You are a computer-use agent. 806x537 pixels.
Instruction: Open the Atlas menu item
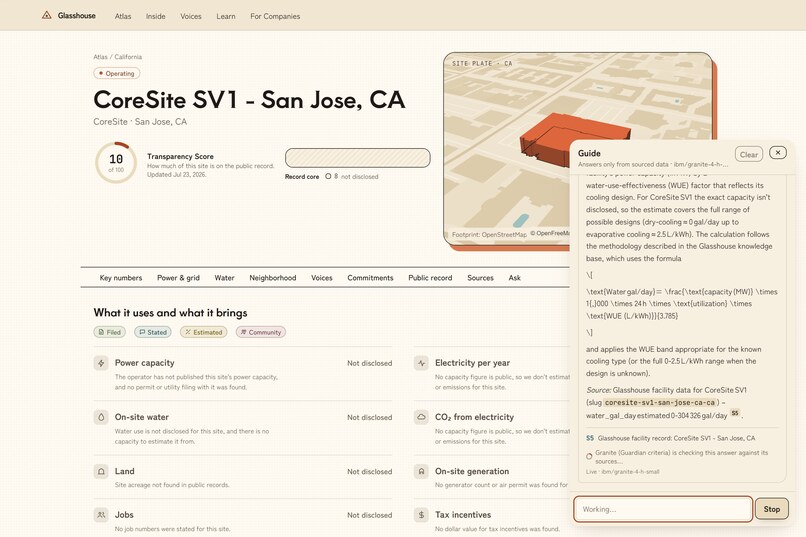[123, 16]
